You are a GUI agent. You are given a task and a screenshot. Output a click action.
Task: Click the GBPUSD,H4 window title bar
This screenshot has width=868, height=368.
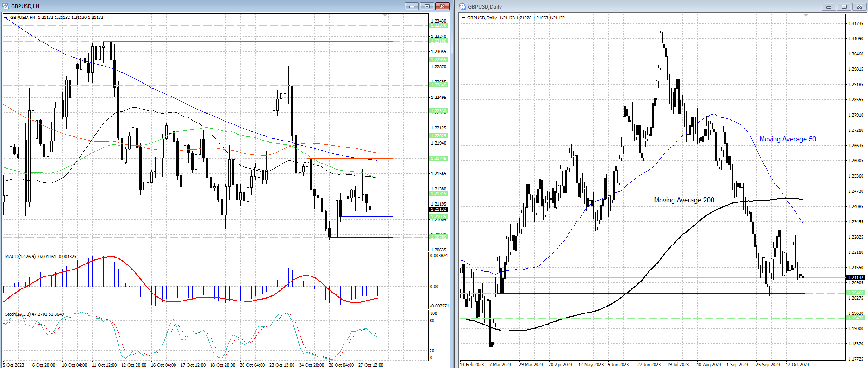coord(208,6)
